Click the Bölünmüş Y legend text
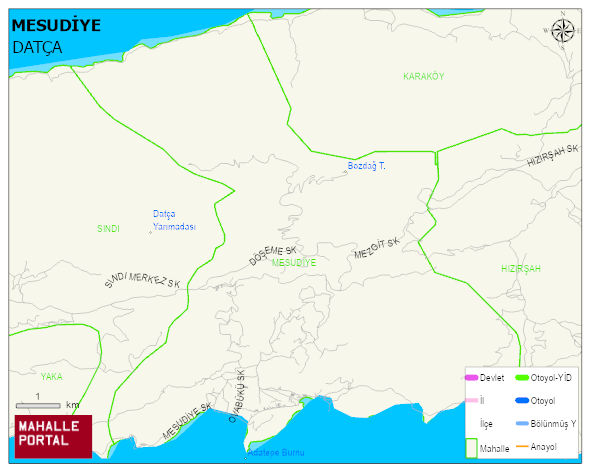 [553, 424]
